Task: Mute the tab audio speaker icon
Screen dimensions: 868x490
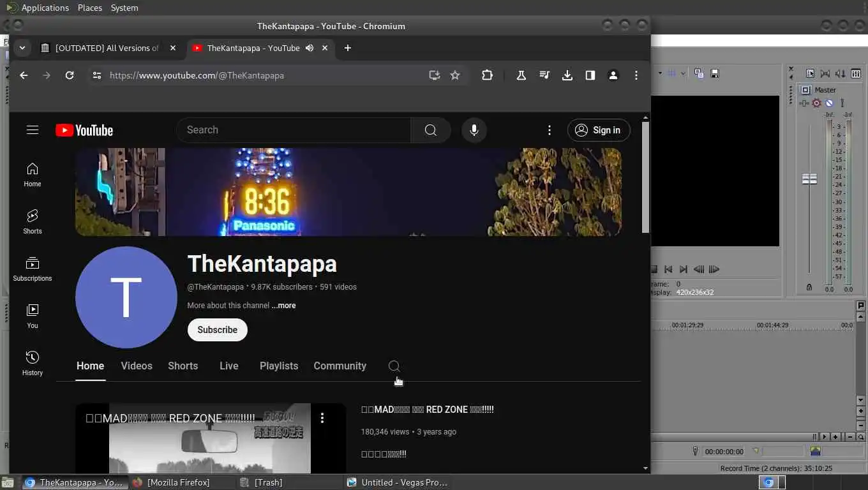Action: [x=310, y=48]
